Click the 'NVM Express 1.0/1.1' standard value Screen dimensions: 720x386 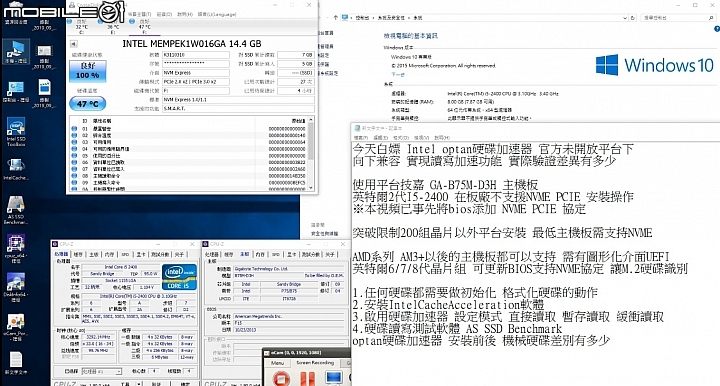(239, 100)
